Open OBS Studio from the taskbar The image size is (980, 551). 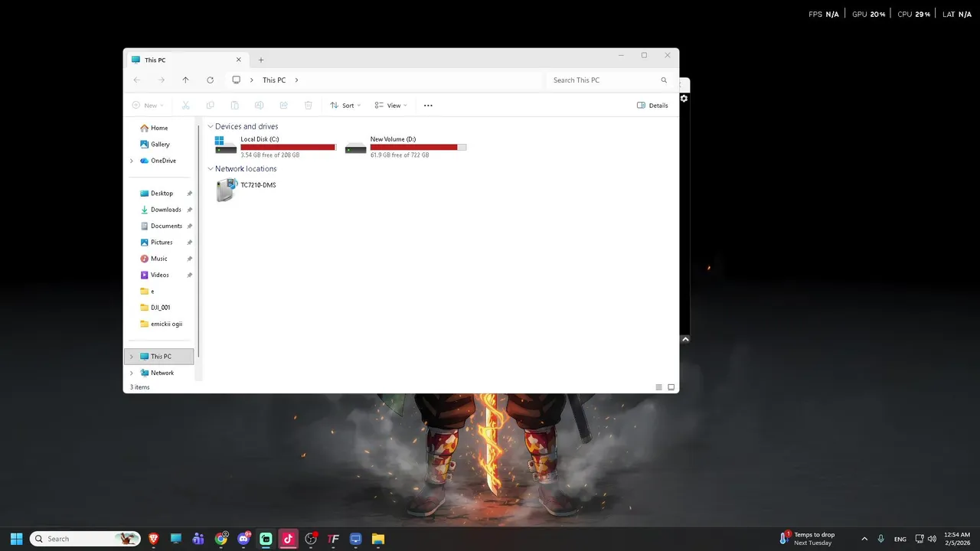311,539
